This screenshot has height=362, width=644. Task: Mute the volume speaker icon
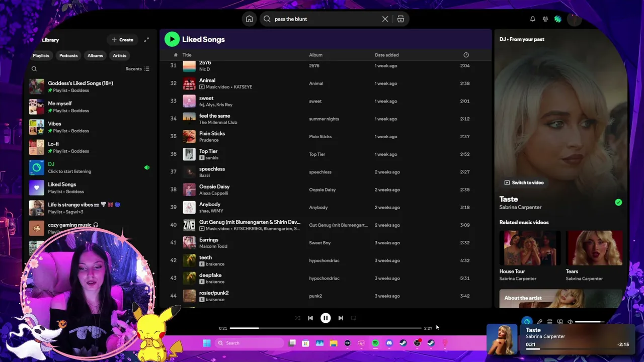coord(570,322)
